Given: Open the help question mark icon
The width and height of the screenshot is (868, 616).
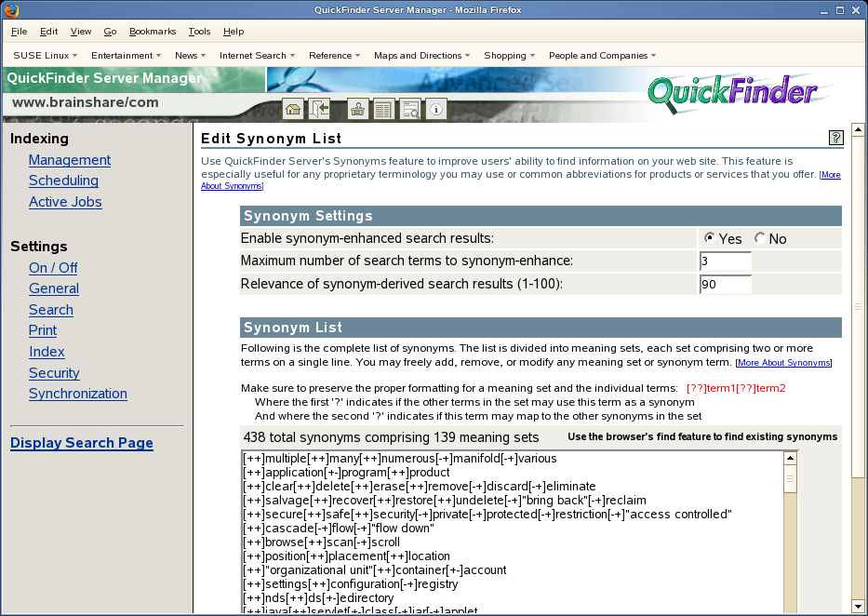Looking at the screenshot, I should [x=835, y=138].
